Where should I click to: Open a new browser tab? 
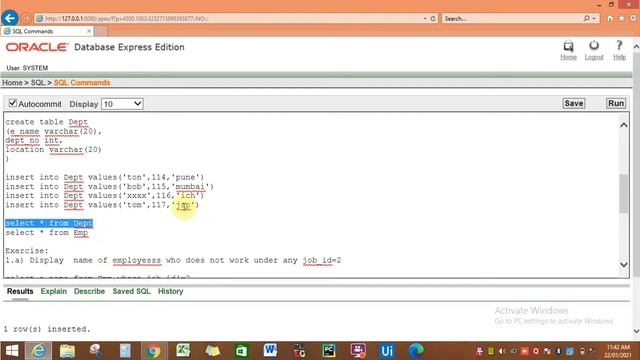(101, 31)
